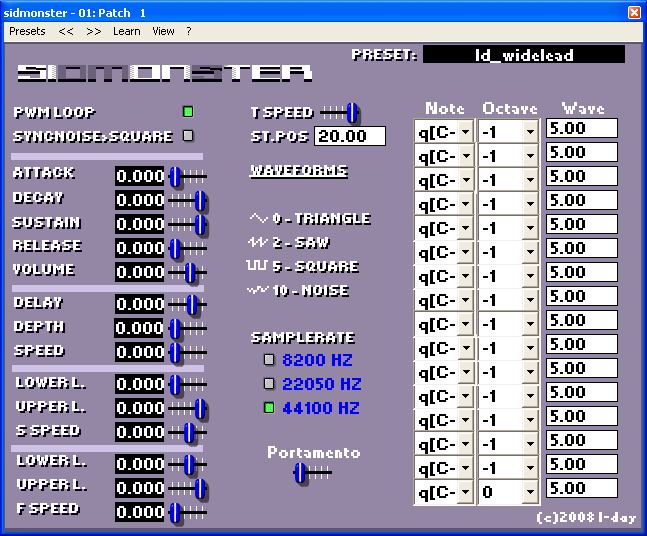This screenshot has width=647, height=536.
Task: Click the DEPTH slider
Action: pyautogui.click(x=187, y=328)
